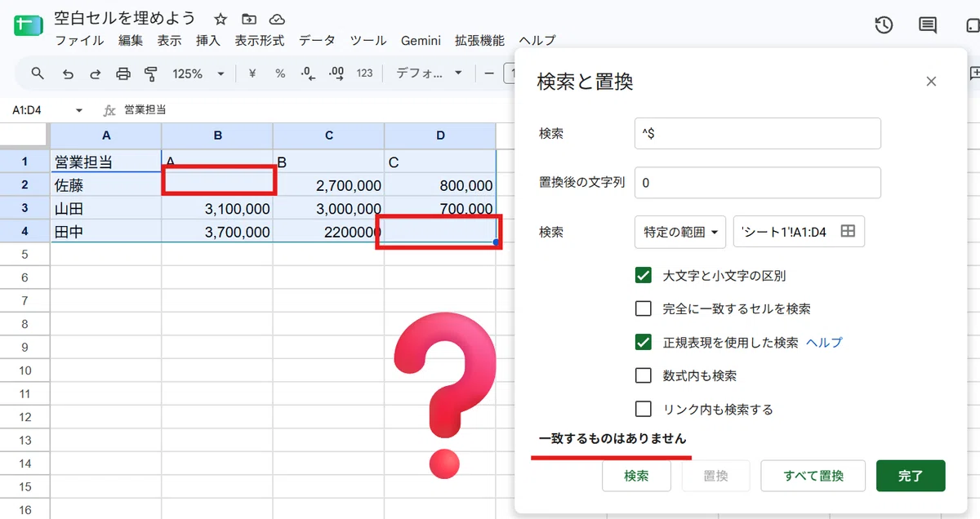
Task: Star the document with the star icon
Action: (x=220, y=19)
